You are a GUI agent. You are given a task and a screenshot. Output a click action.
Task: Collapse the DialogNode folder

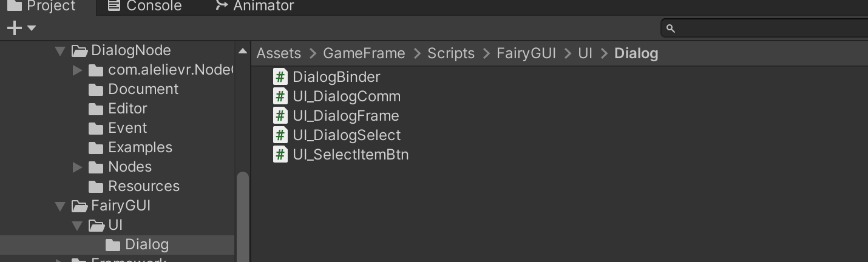[60, 51]
